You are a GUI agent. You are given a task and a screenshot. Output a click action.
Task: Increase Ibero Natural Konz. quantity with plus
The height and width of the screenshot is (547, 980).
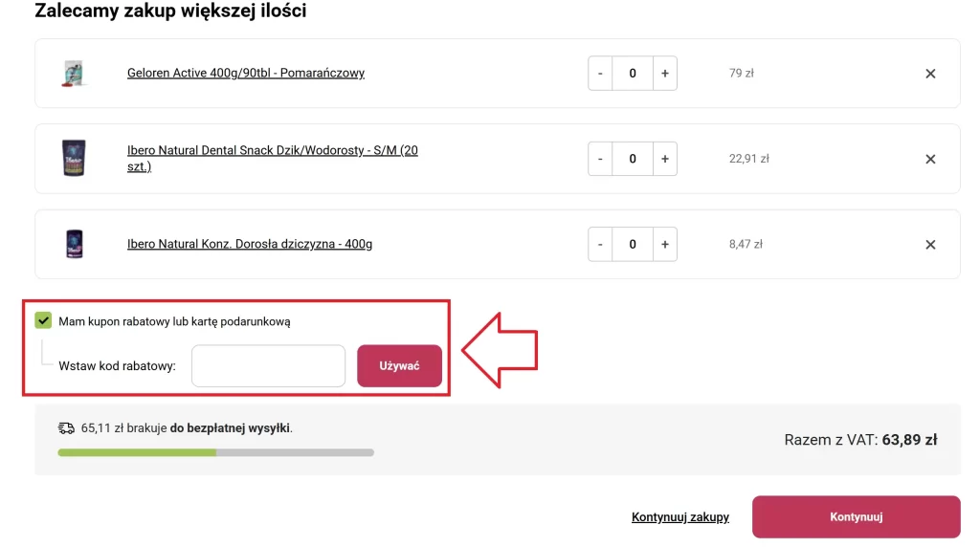[x=665, y=244]
